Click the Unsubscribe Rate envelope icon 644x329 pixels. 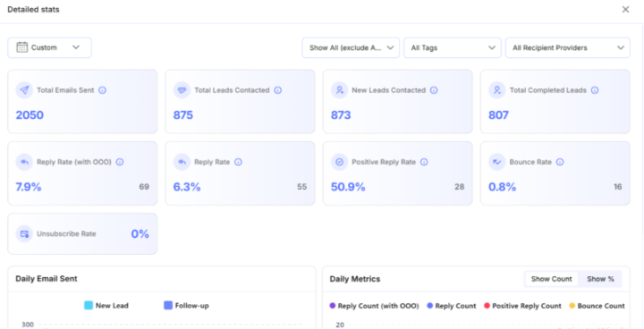pyautogui.click(x=24, y=233)
